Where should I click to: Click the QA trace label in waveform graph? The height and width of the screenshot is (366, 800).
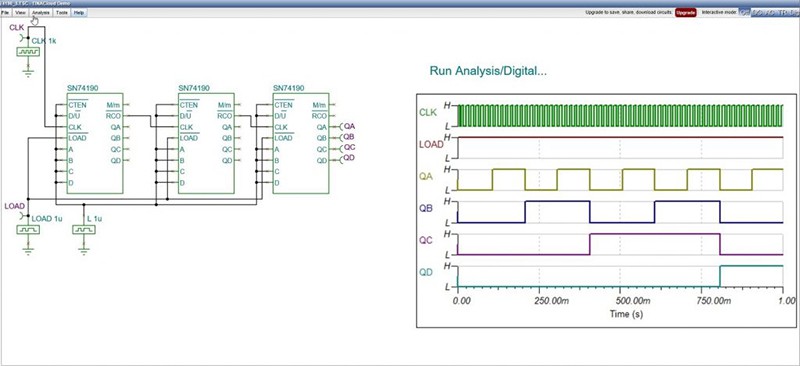coord(426,176)
